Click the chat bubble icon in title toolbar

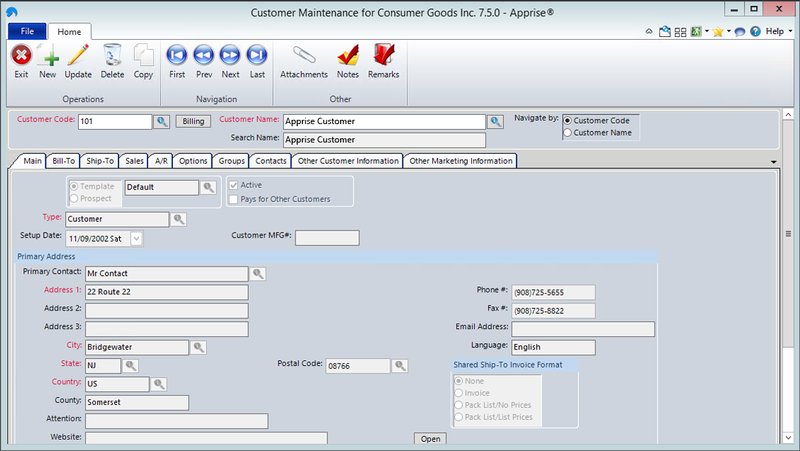(740, 32)
